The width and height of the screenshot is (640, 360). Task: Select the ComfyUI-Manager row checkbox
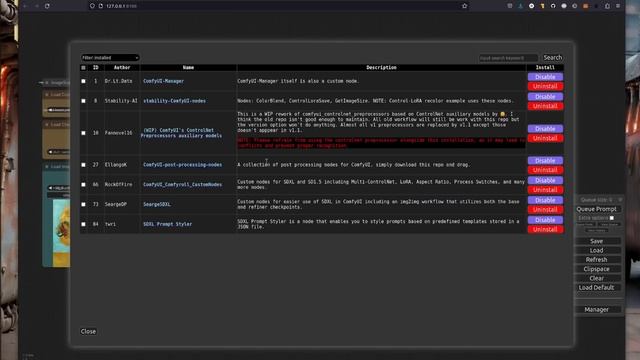click(x=83, y=81)
